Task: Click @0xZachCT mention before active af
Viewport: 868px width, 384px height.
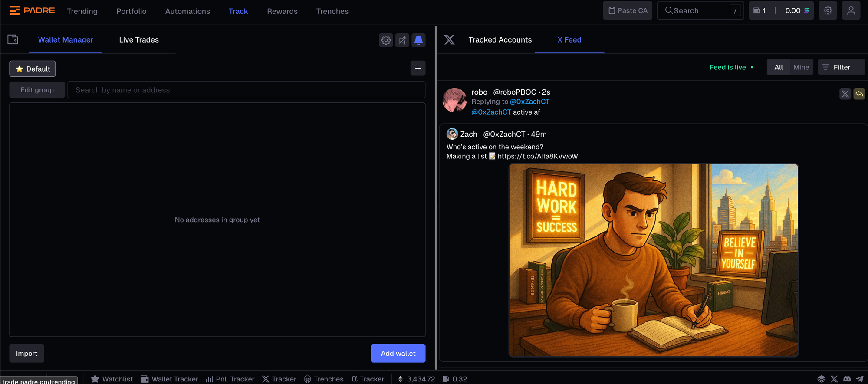Action: (x=491, y=112)
